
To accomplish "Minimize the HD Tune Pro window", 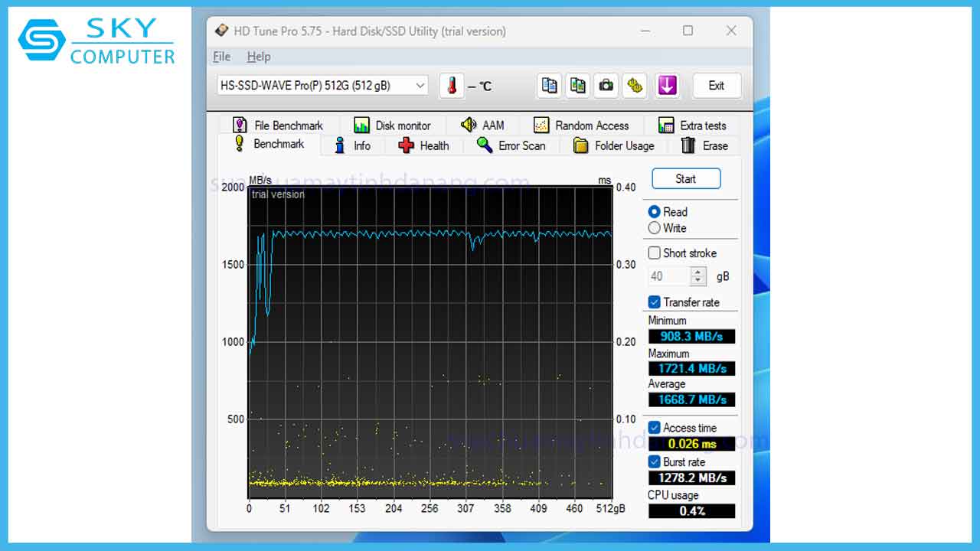I will pyautogui.click(x=644, y=31).
